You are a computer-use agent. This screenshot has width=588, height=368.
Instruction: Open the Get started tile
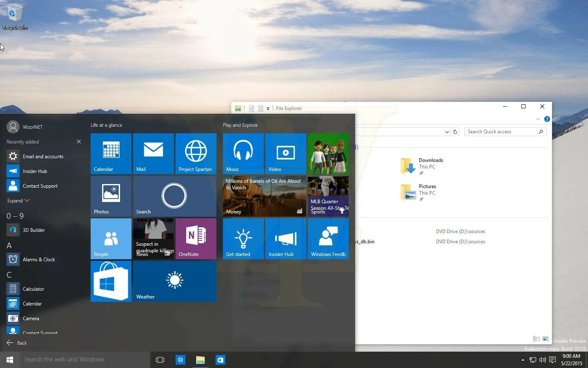243,239
